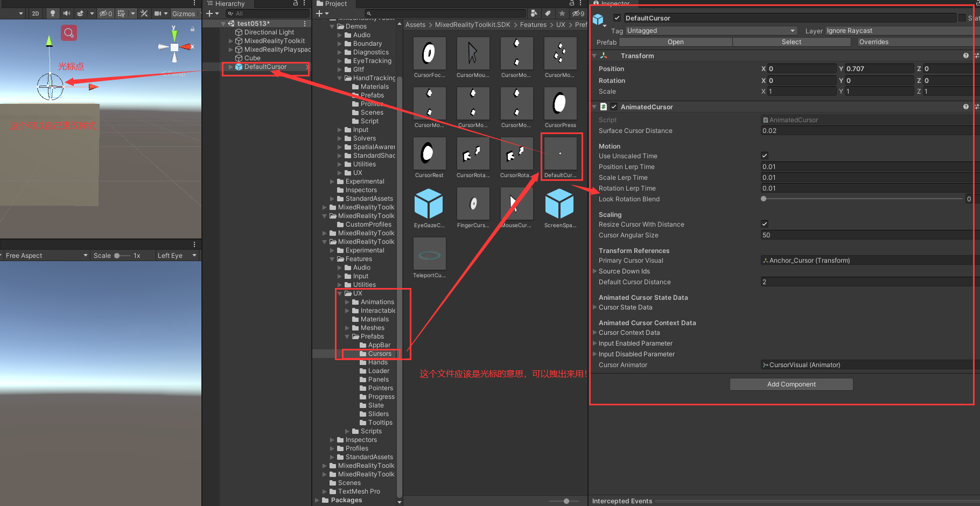The height and width of the screenshot is (506, 980).
Task: Expand Cursor State Data
Action: pos(594,307)
